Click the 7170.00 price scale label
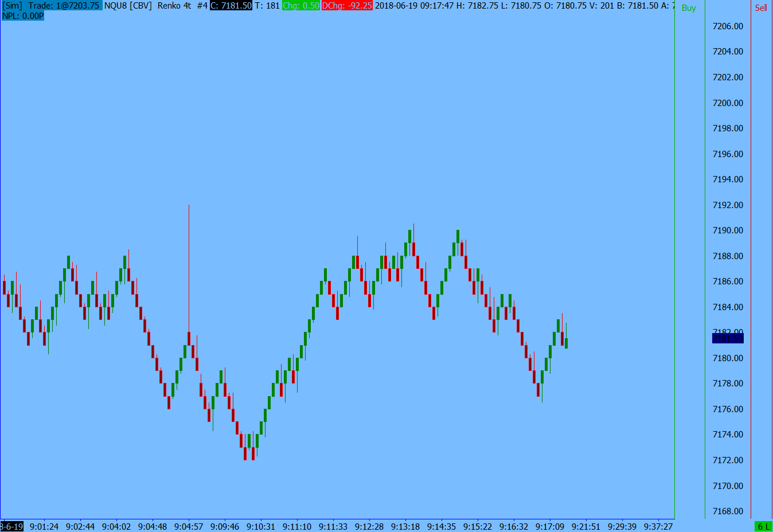The height and width of the screenshot is (532, 773). point(728,486)
